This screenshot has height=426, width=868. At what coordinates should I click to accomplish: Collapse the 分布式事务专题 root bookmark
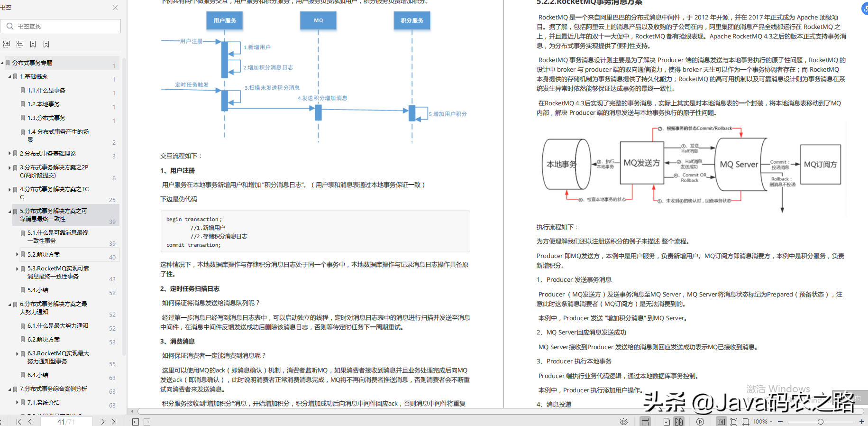coord(2,63)
